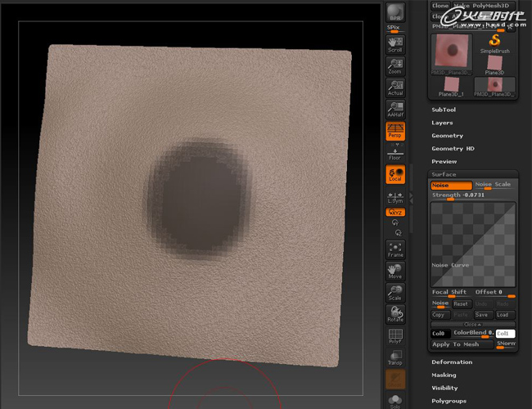Screen dimensions: 532x409
Task: Click the Load curve button
Action: [505, 315]
